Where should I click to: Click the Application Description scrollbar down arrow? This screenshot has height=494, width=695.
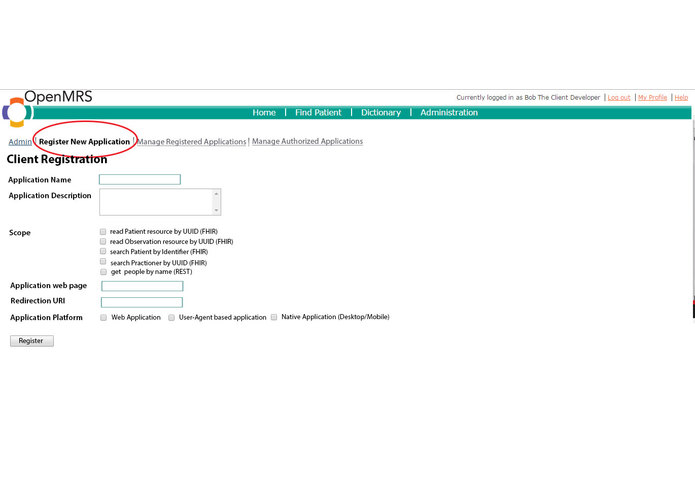[216, 210]
